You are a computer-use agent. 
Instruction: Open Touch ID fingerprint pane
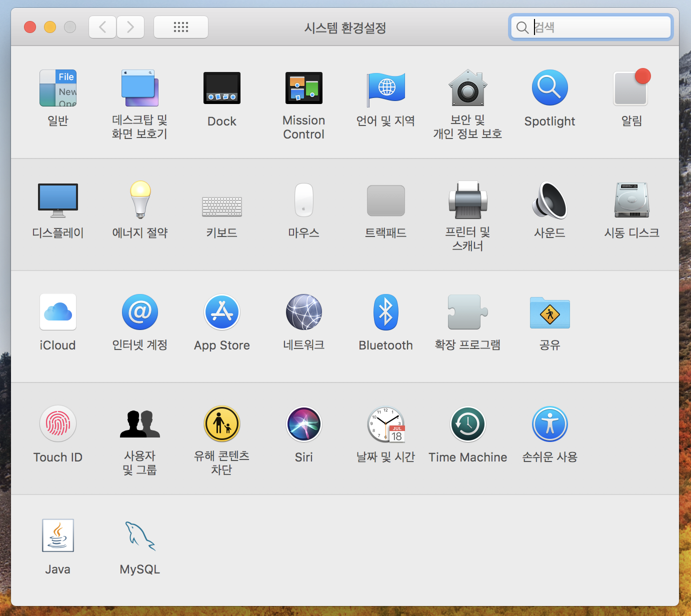click(58, 424)
